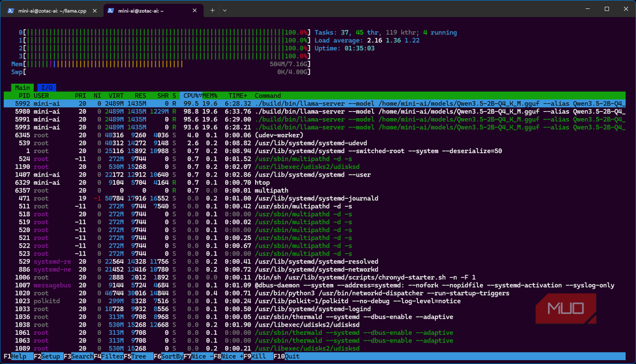This screenshot has height=364, width=636.
Task: Select process row PID 5992 llama-server
Action: click(x=314, y=104)
